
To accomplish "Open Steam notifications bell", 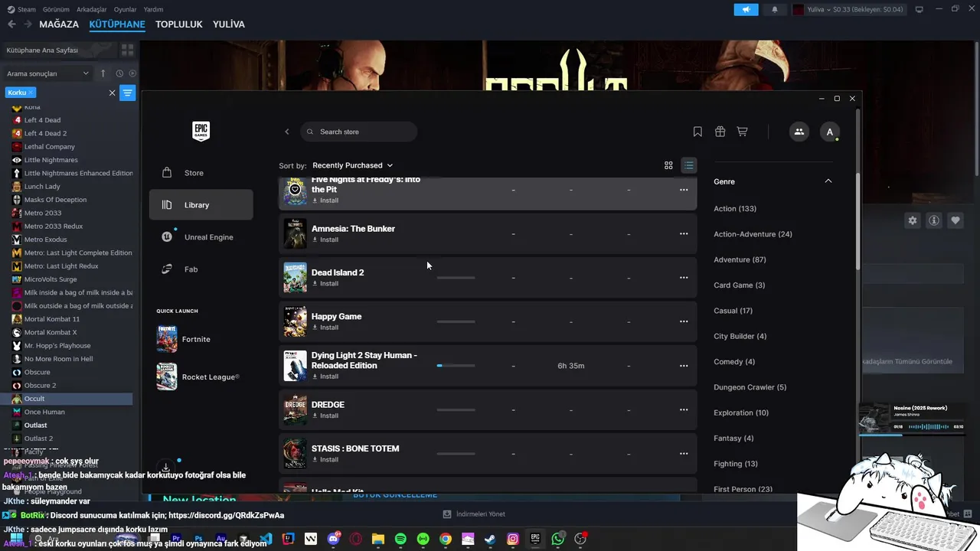I will 775,9.
